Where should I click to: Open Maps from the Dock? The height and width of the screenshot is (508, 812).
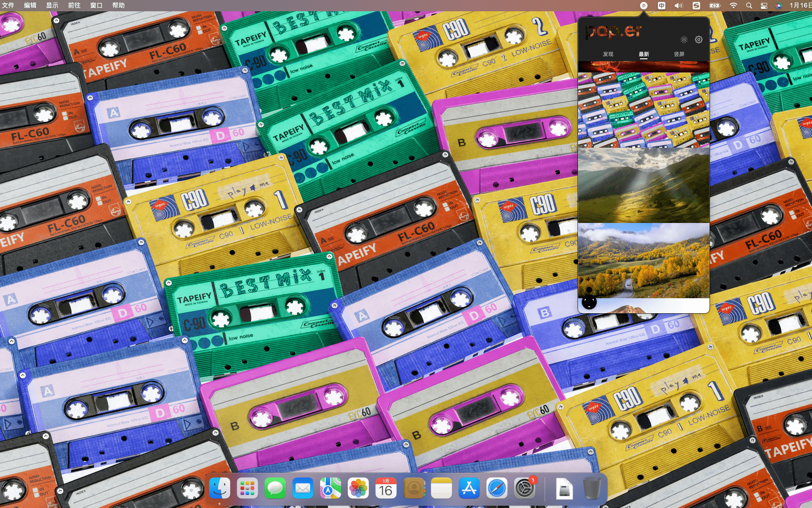point(330,488)
